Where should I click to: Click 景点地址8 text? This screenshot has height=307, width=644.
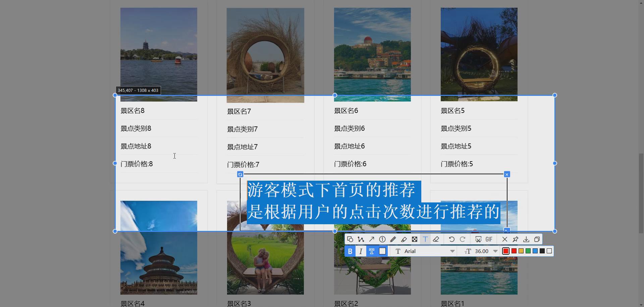point(136,146)
